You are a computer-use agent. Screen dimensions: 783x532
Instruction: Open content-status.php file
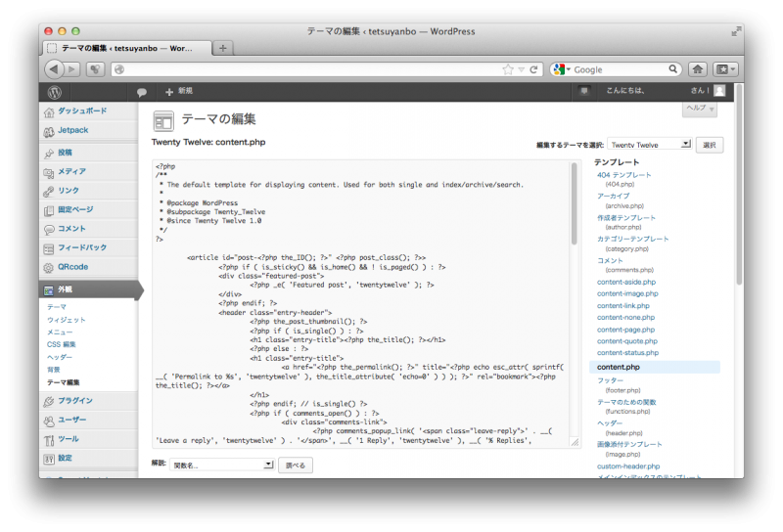pos(627,353)
